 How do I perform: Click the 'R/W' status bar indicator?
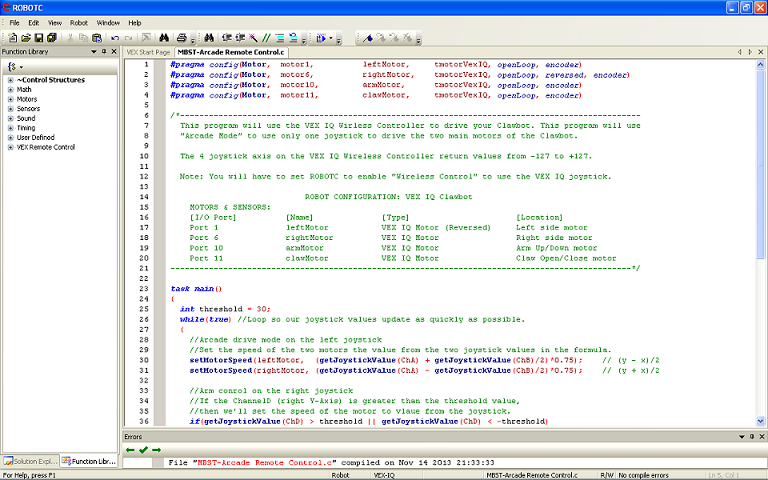[x=607, y=475]
